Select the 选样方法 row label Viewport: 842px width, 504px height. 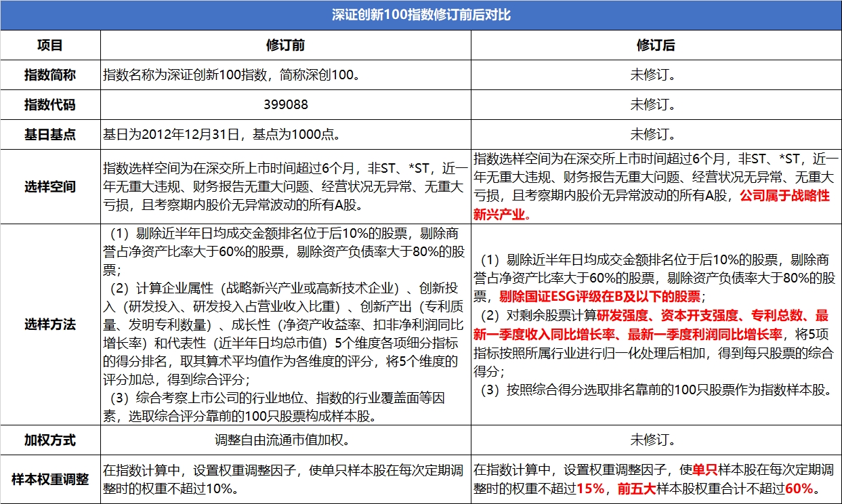pyautogui.click(x=50, y=324)
